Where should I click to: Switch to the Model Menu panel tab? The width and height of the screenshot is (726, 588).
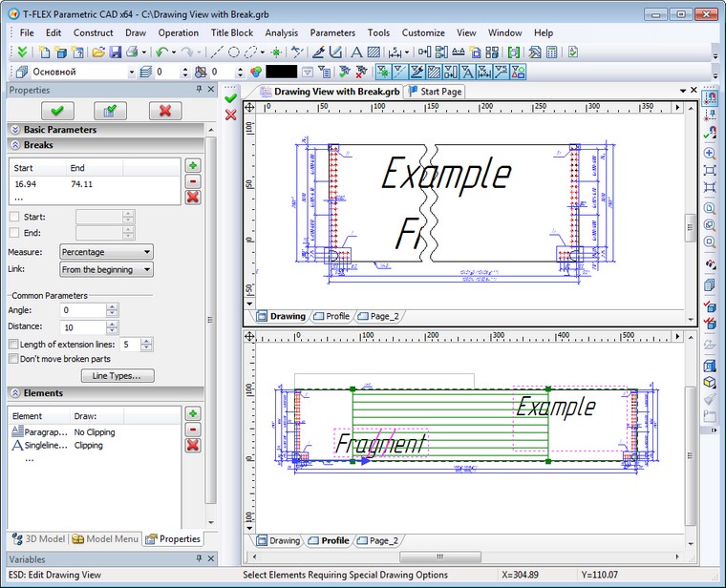pos(106,538)
